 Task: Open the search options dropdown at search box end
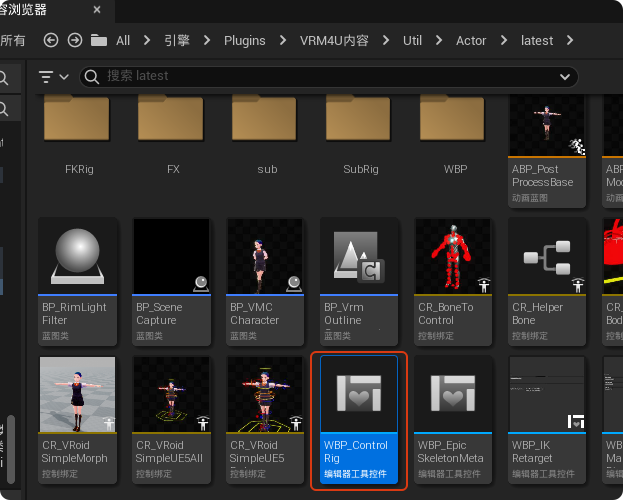click(565, 77)
